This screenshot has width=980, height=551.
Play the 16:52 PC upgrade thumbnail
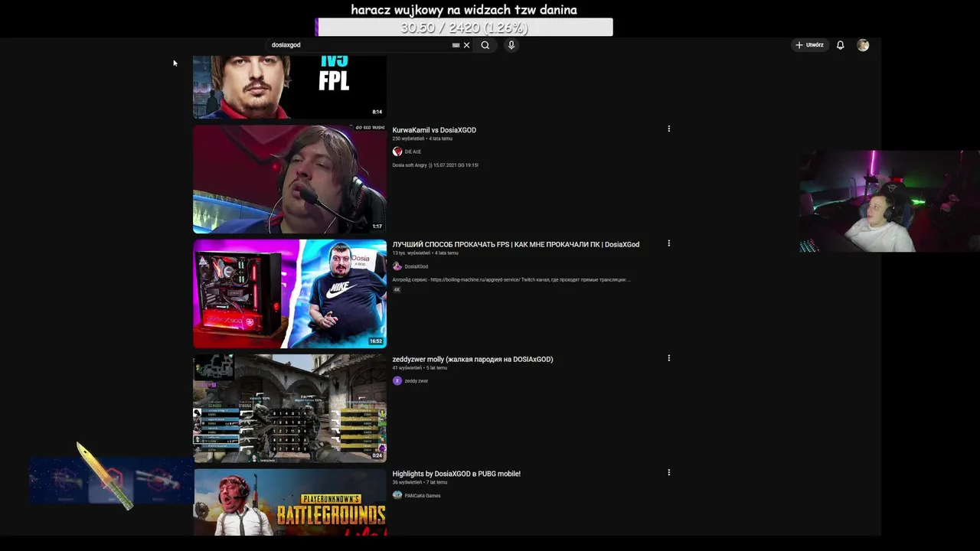(289, 294)
